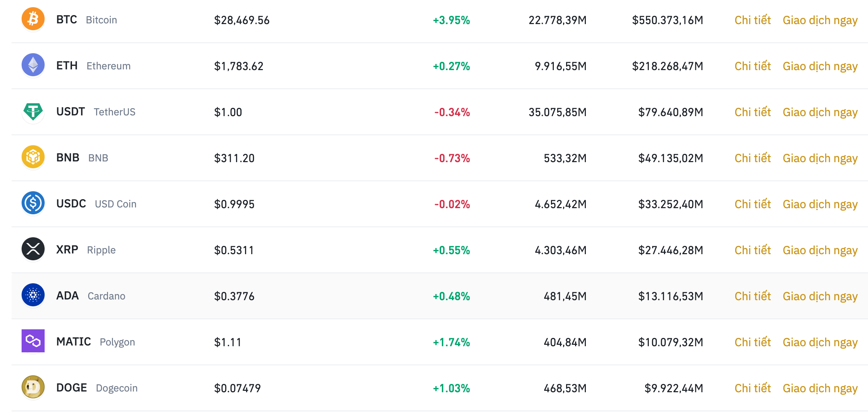Click the market cap $218.268,47M

pos(668,66)
